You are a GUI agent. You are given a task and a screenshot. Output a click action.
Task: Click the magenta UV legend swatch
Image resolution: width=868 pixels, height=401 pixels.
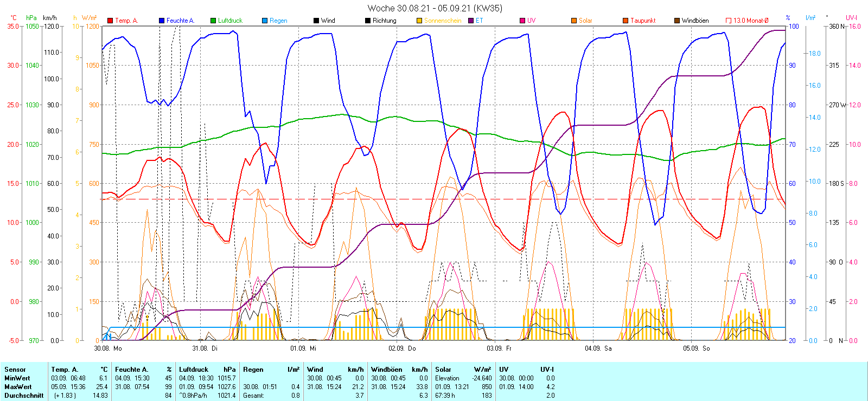(522, 21)
